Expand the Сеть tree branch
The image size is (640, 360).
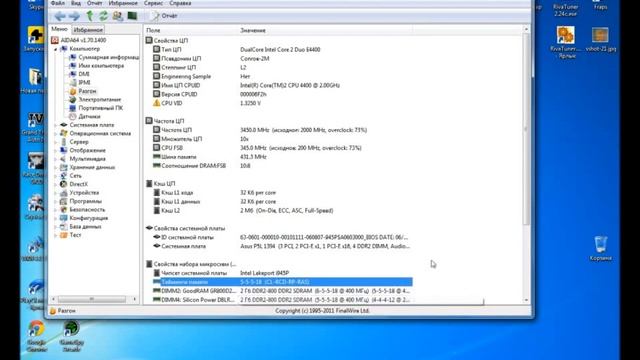(56, 176)
